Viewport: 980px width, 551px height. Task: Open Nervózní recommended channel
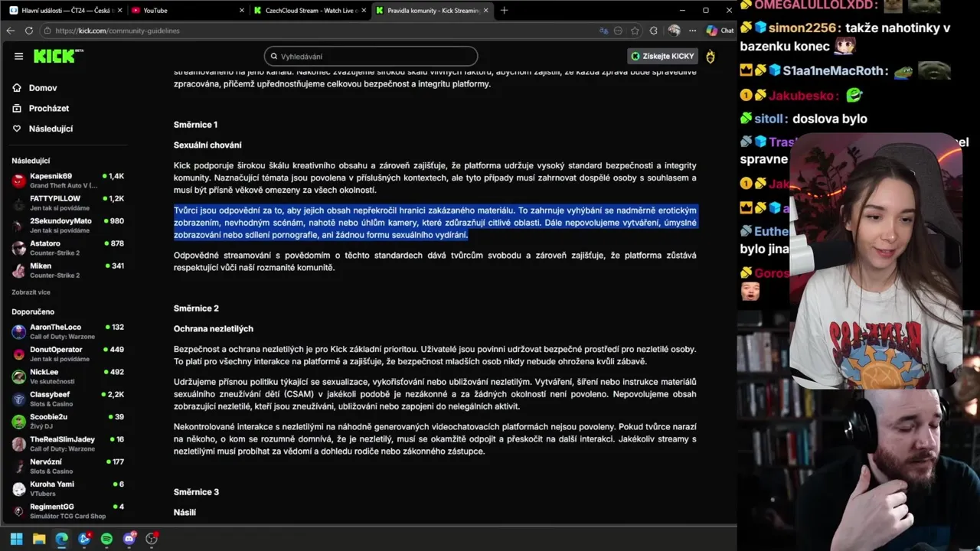coord(67,466)
